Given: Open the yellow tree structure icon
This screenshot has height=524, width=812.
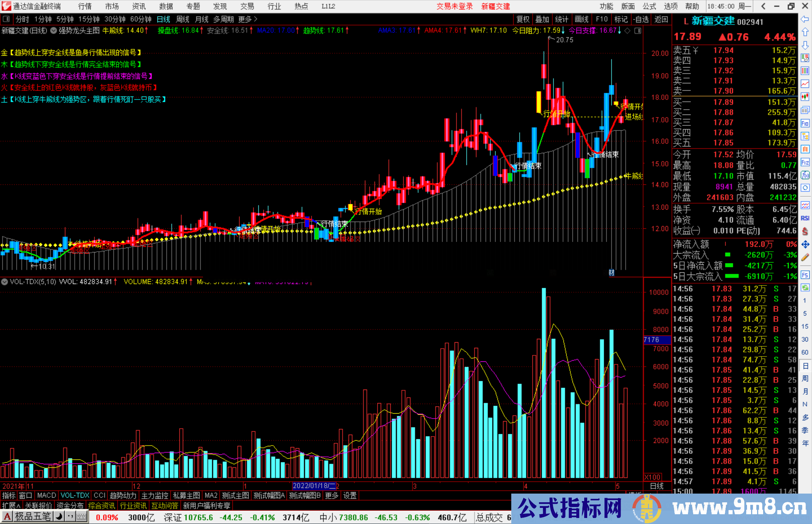Looking at the screenshot, I should [x=805, y=136].
